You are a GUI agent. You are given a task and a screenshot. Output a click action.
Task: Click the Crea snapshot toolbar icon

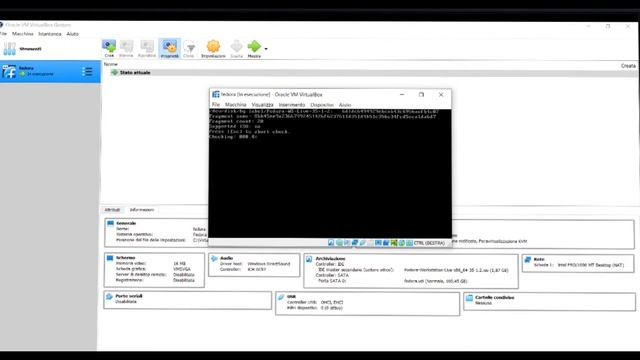coord(109,48)
